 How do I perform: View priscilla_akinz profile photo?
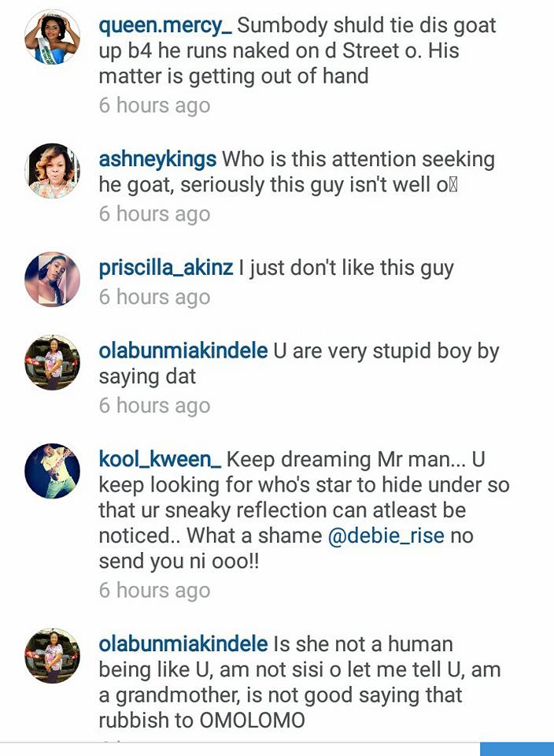[x=52, y=279]
